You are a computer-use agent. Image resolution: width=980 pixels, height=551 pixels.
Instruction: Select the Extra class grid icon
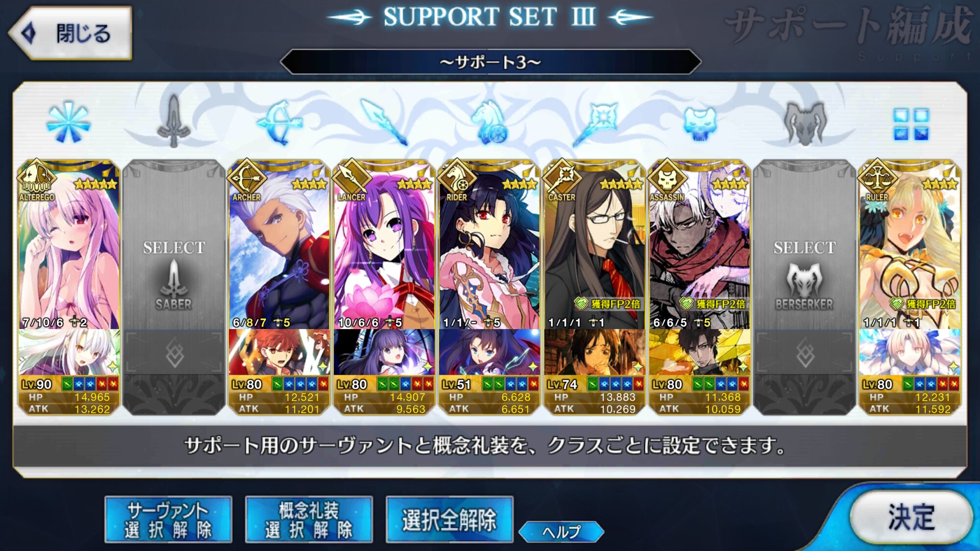click(910, 124)
